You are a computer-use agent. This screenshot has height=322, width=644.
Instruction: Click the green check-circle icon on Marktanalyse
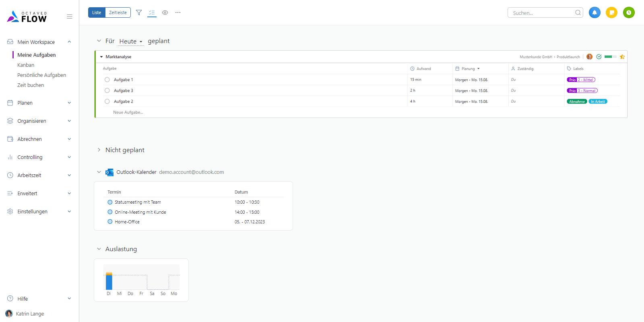pyautogui.click(x=599, y=57)
